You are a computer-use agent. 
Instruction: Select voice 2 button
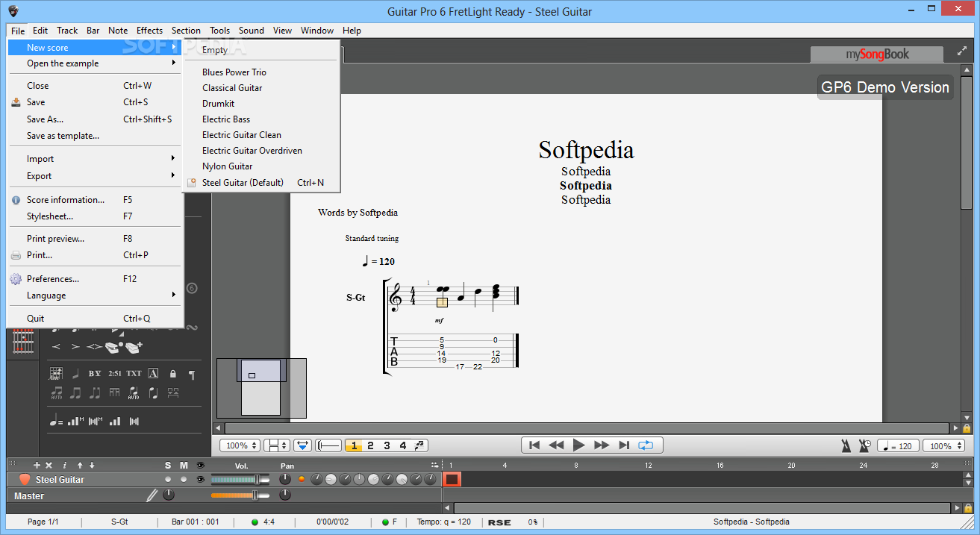(370, 445)
